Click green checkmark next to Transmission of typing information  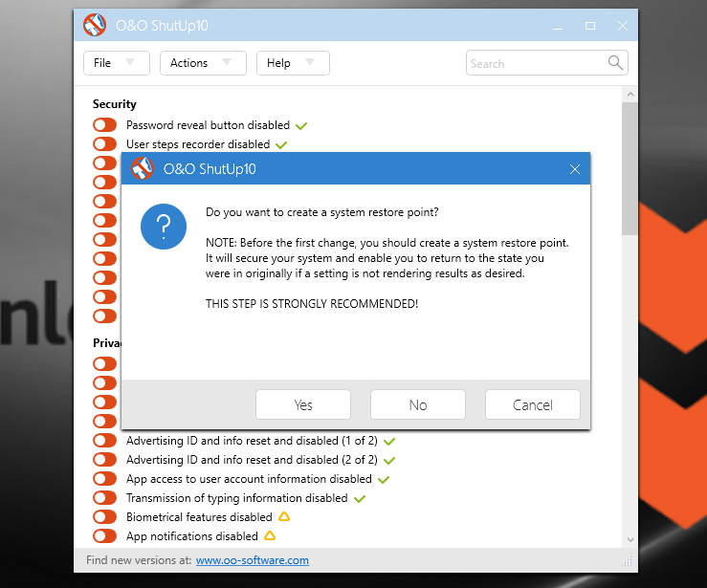coord(360,499)
